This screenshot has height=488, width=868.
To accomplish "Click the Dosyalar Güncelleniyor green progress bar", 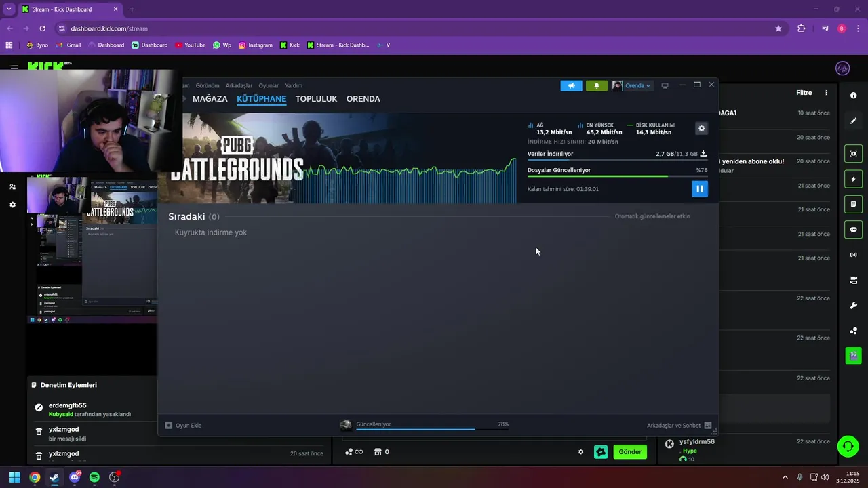I will [x=617, y=176].
